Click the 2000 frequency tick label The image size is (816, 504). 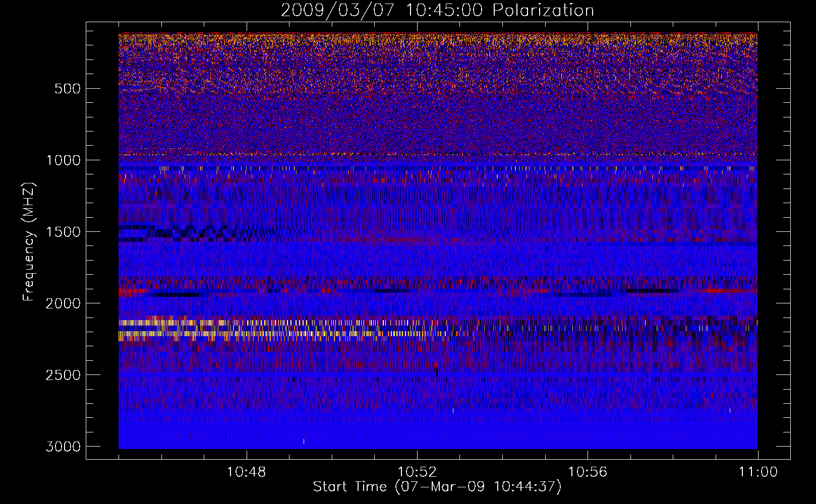tap(64, 303)
